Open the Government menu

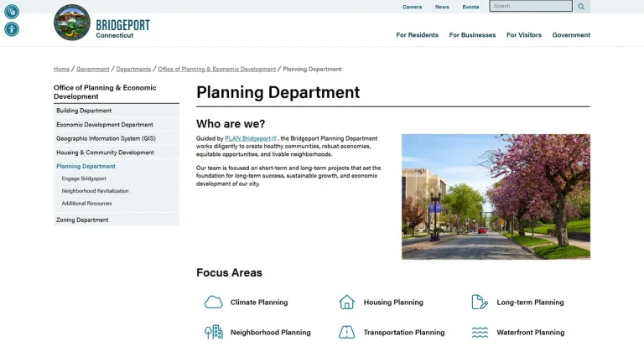coord(571,35)
